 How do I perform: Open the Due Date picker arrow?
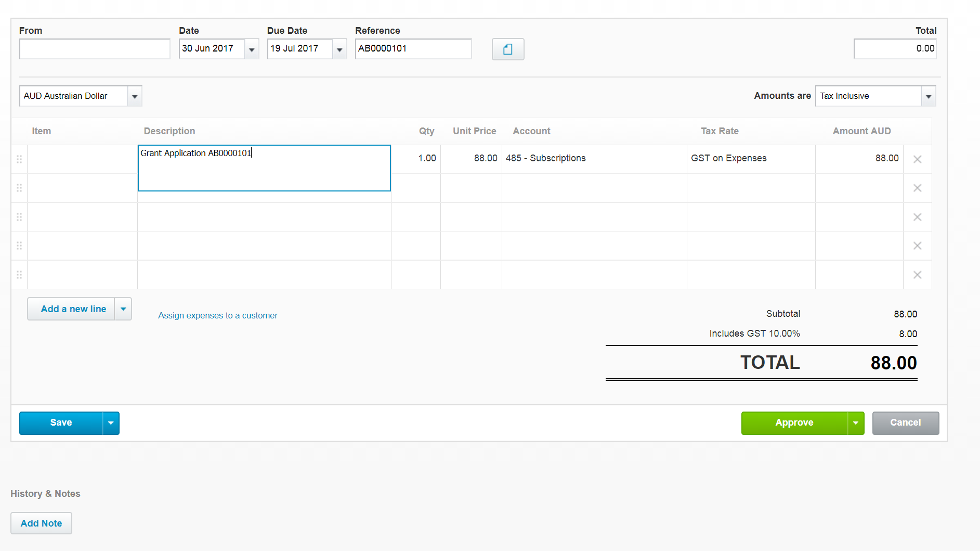click(x=339, y=49)
